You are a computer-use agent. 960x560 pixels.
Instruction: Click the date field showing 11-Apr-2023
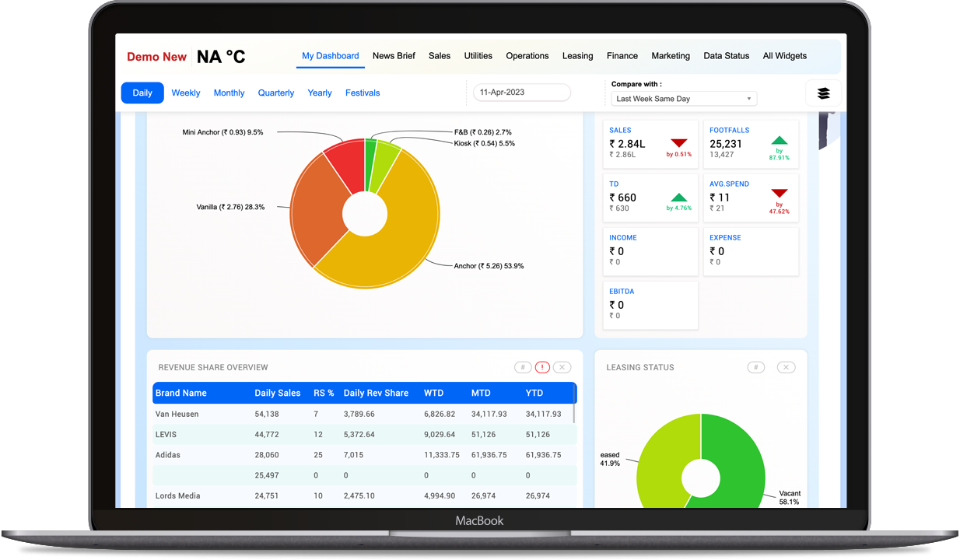[522, 93]
